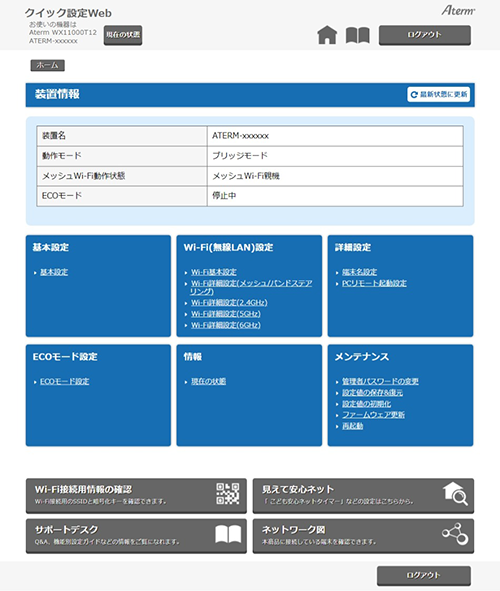Open the 設定値の初期化 link

pyautogui.click(x=366, y=404)
